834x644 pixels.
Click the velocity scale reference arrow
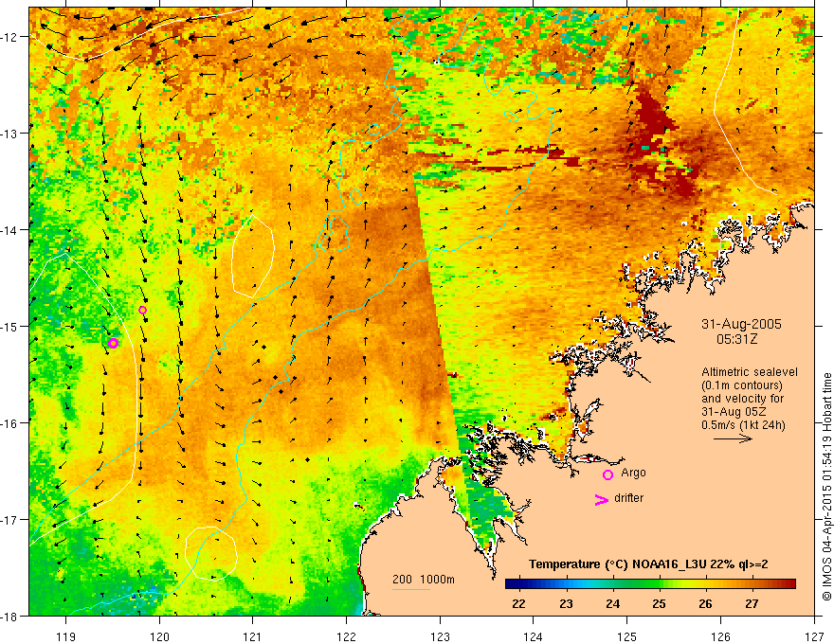[x=733, y=438]
